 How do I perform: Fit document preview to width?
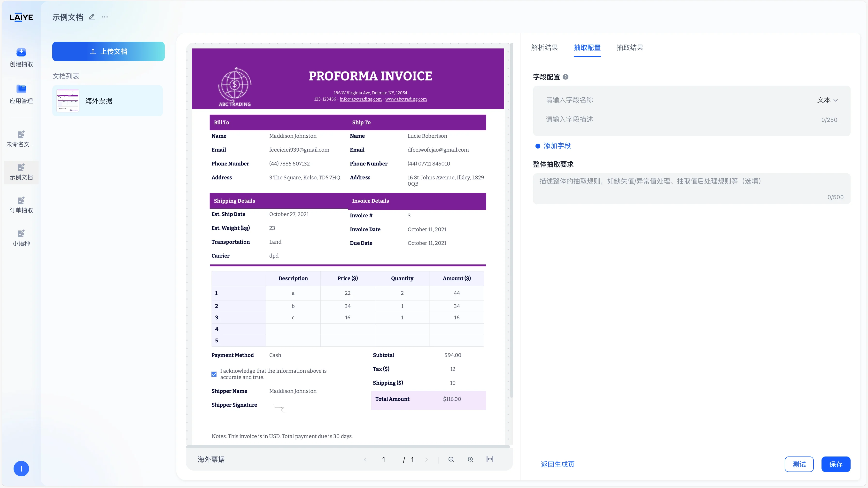point(490,459)
